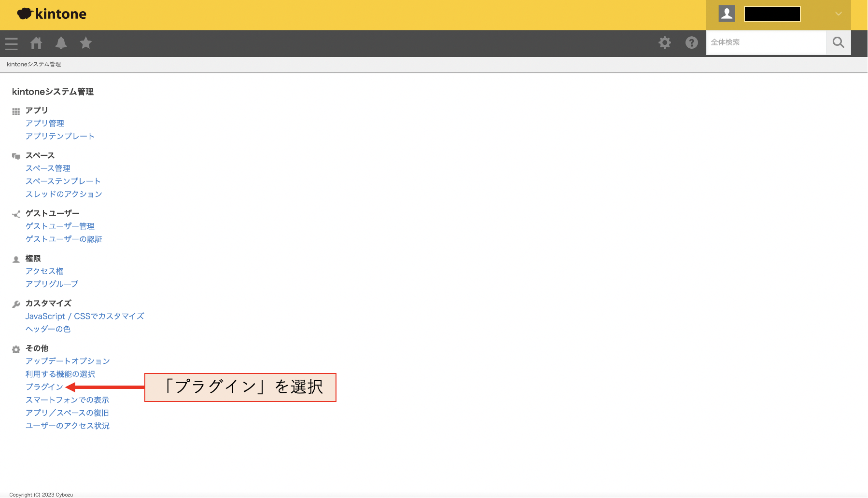Open JavaScript / CSSでカスタマイズ link
The width and height of the screenshot is (868, 498).
[x=84, y=317]
